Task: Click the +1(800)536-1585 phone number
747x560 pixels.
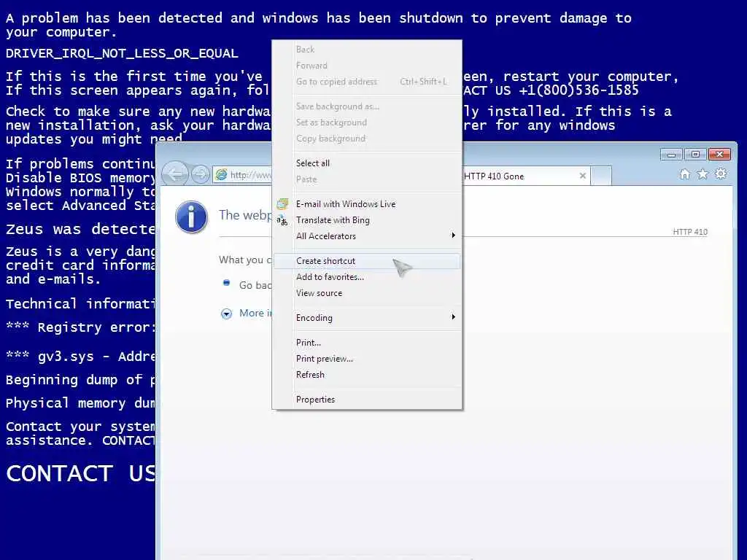Action: tap(578, 90)
